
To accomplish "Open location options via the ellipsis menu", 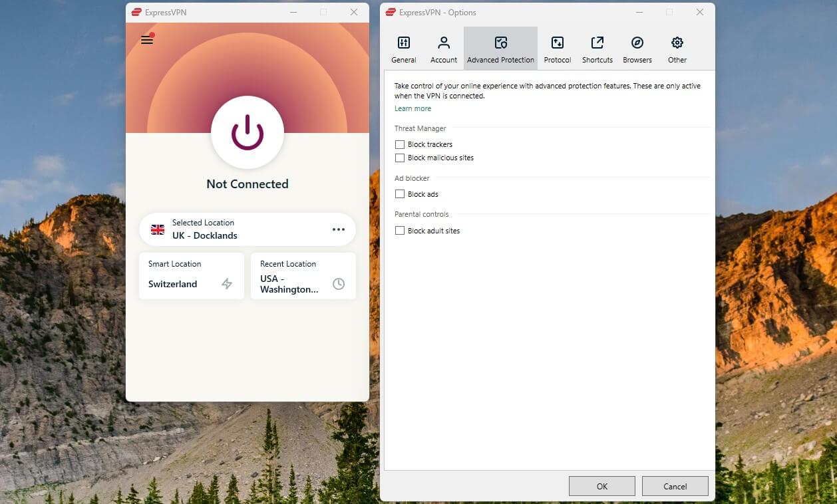I will pos(339,229).
